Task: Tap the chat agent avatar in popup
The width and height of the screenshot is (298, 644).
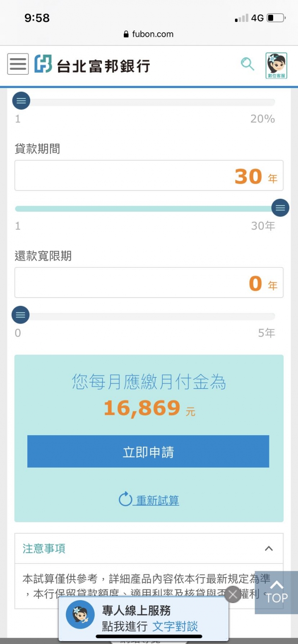Action: point(80,615)
